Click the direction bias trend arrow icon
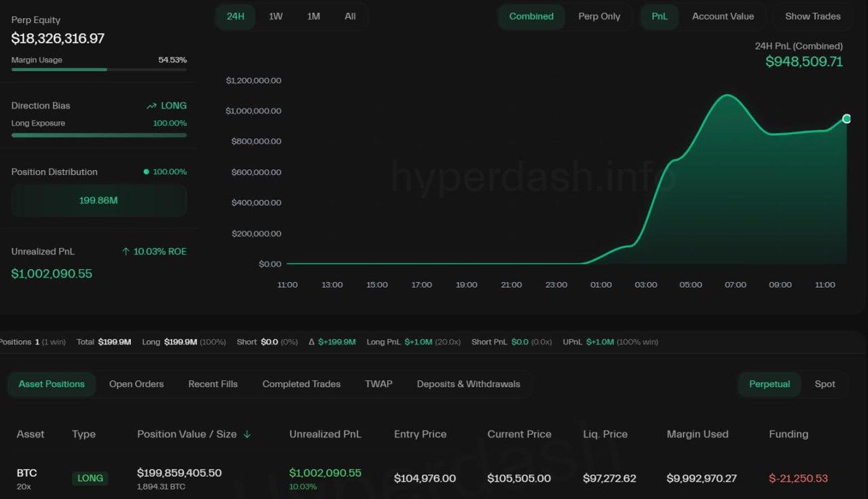 (151, 105)
